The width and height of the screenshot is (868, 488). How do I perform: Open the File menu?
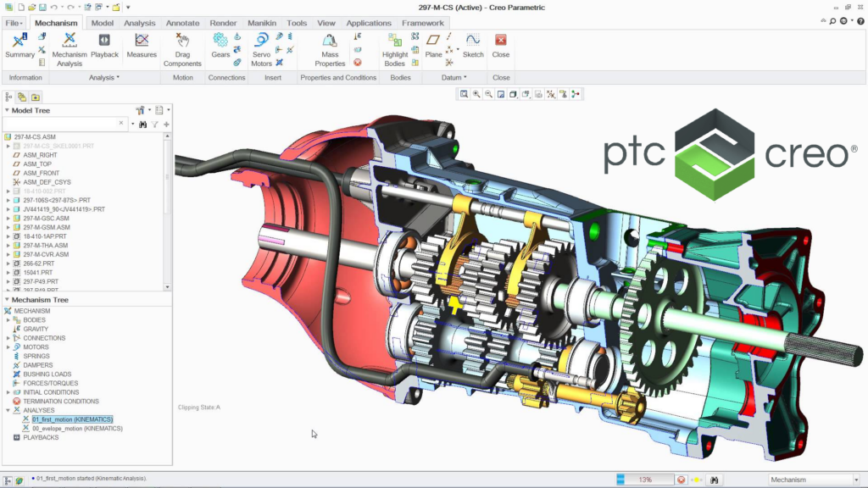tap(14, 23)
